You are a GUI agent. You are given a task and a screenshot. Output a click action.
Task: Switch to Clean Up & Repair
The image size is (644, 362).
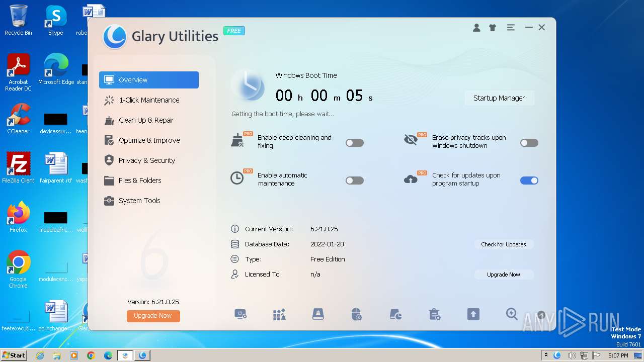149,120
